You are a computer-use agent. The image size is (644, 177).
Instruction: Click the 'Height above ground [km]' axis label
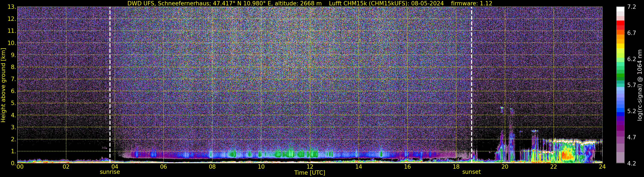pyautogui.click(x=3, y=85)
